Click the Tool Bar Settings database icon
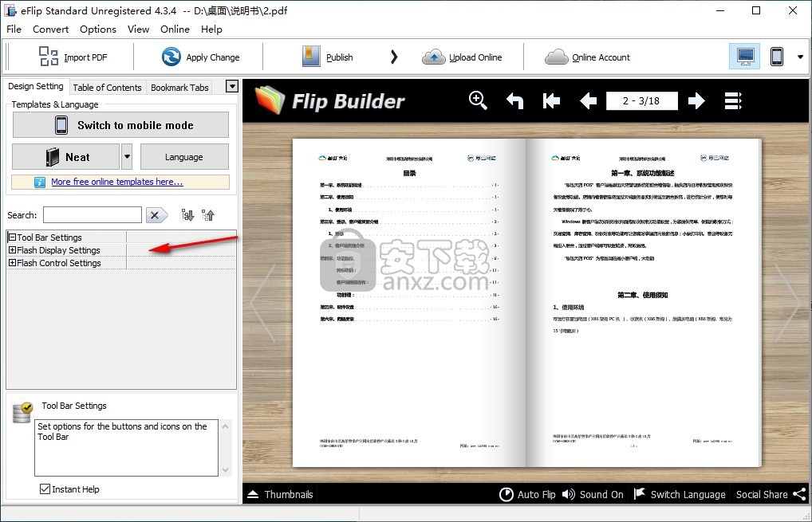 tap(22, 412)
